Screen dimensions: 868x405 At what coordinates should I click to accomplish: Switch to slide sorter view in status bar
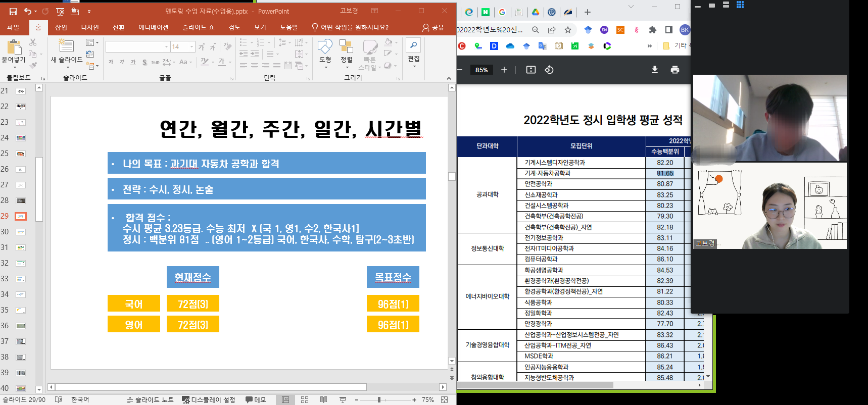pyautogui.click(x=305, y=399)
